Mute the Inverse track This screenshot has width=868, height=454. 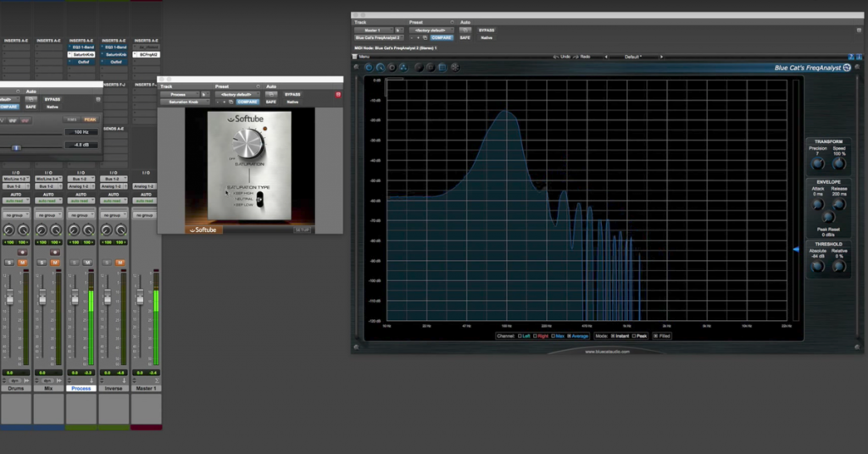tap(120, 263)
